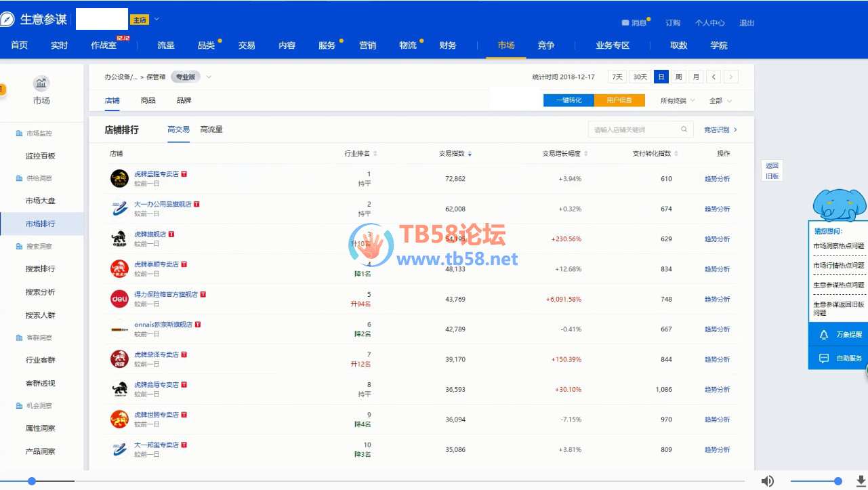Viewport: 868px width, 490px height.
Task: Click the deli store logo
Action: (119, 299)
